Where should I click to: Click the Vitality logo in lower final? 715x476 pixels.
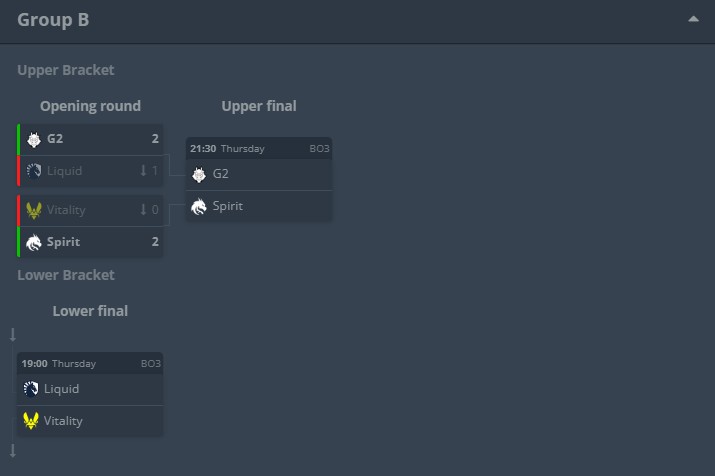tap(31, 421)
